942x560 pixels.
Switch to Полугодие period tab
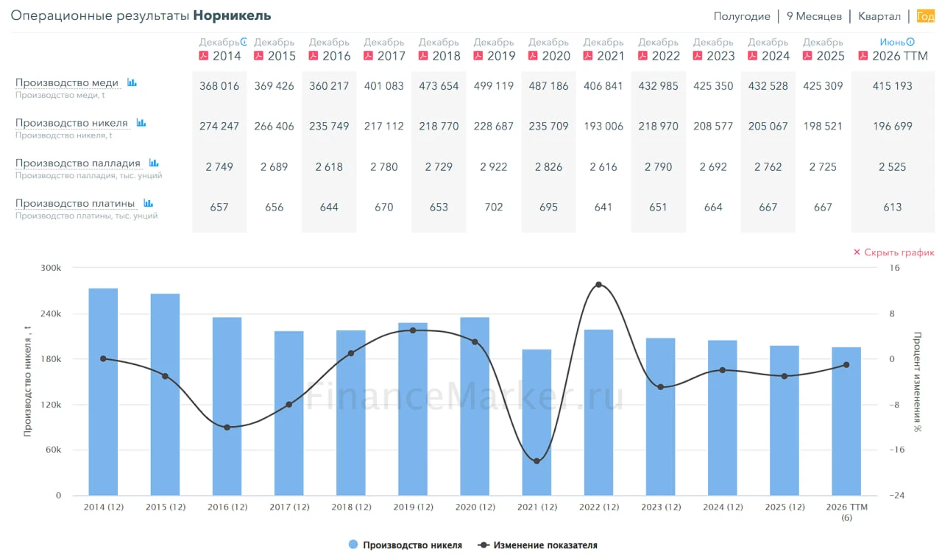742,16
